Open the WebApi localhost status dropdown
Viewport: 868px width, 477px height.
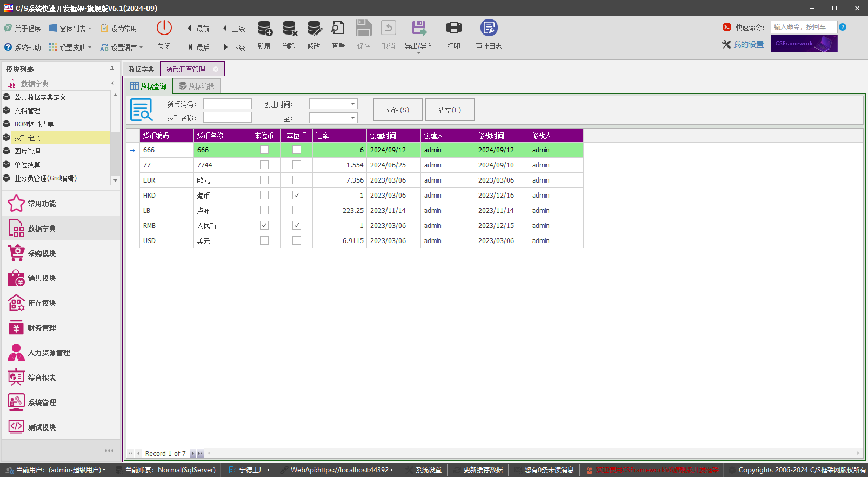click(337, 470)
